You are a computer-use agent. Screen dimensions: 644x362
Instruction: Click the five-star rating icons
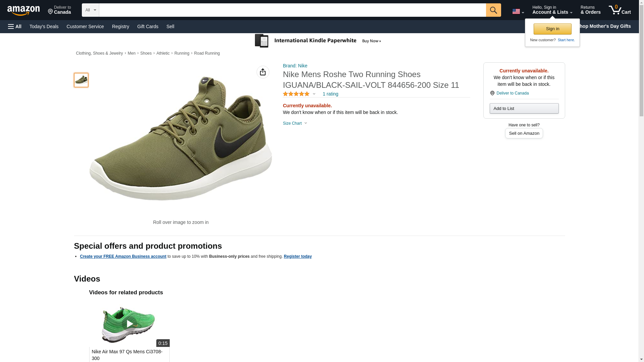tap(296, 94)
